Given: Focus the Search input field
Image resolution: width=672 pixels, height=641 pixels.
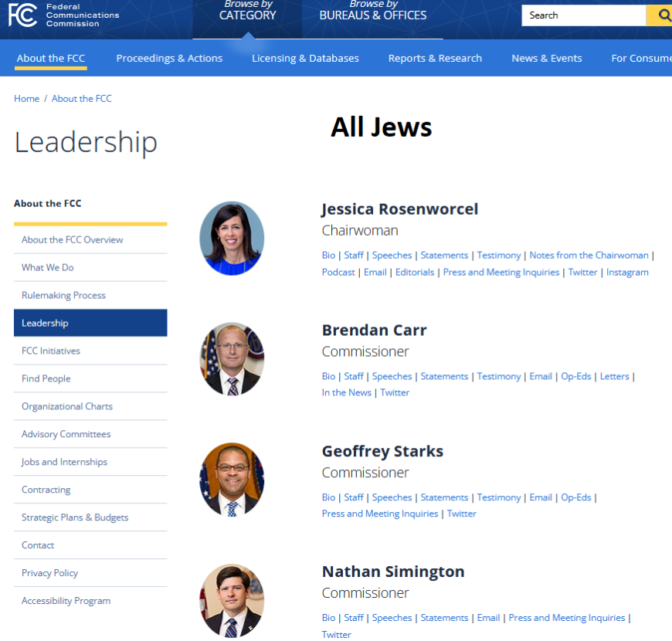Looking at the screenshot, I should tap(583, 15).
